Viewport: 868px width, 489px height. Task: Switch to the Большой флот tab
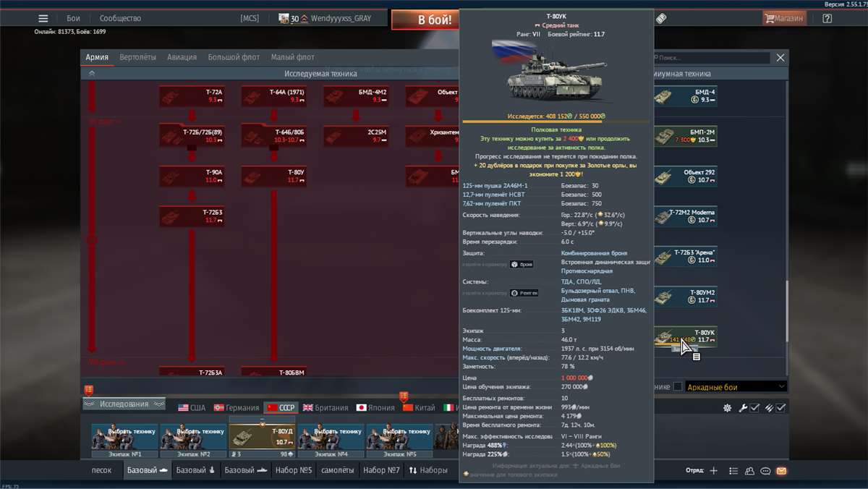click(x=234, y=57)
